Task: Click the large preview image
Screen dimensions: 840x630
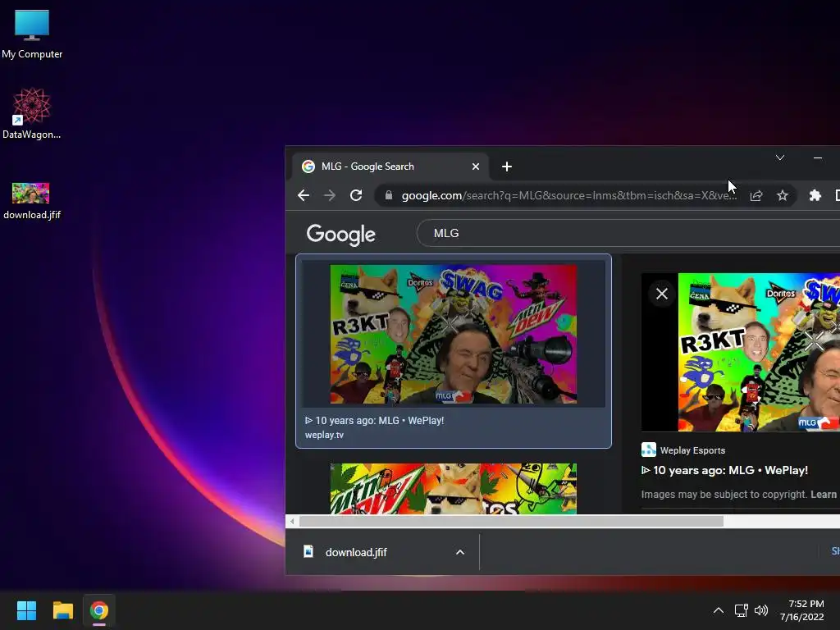Action: click(x=759, y=352)
